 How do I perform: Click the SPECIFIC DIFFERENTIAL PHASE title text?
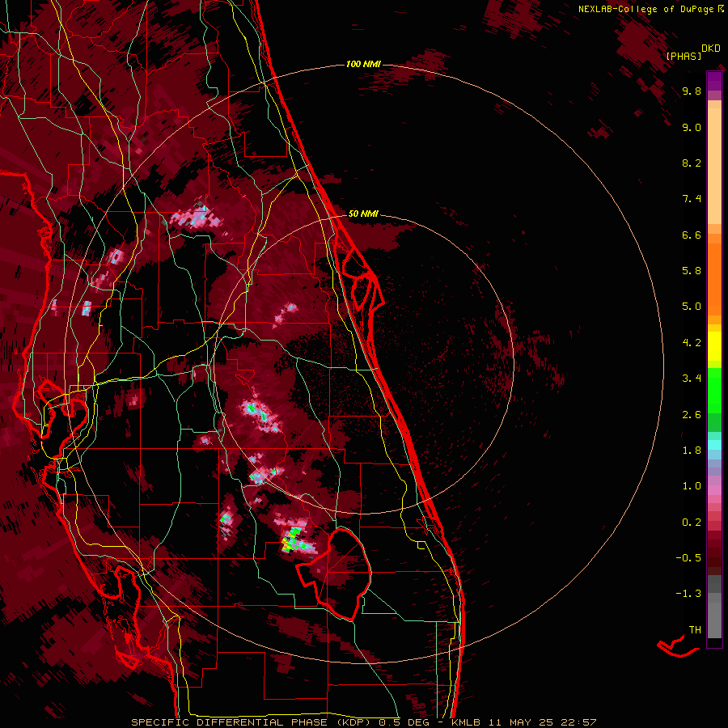[230, 722]
